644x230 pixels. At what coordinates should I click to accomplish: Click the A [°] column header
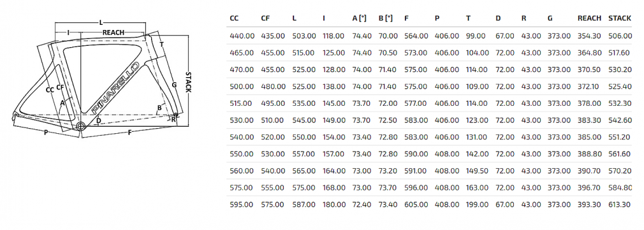[x=360, y=18]
